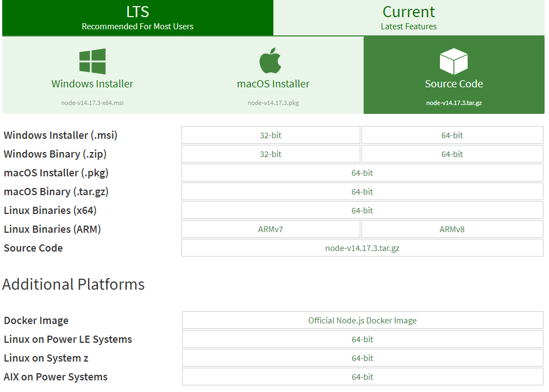Open Official Node.js Docker Image link
549x392 pixels.
(x=362, y=321)
